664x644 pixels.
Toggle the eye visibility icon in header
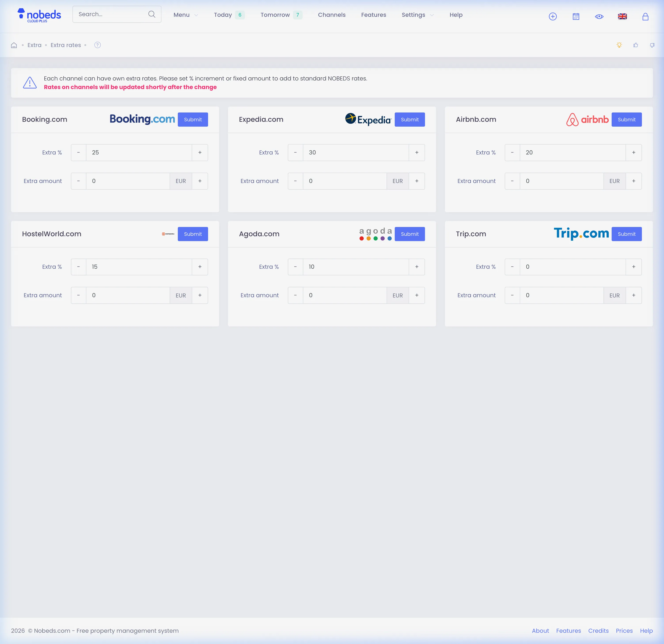pos(599,16)
